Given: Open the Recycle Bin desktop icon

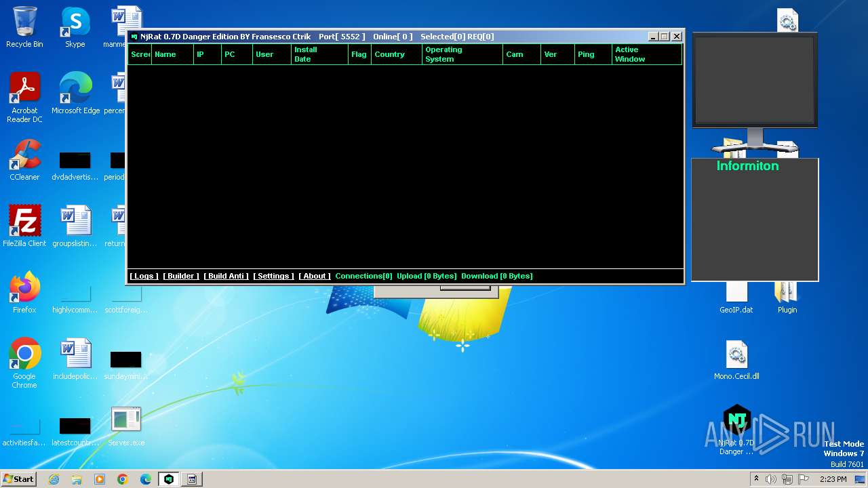Looking at the screenshot, I should point(24,27).
